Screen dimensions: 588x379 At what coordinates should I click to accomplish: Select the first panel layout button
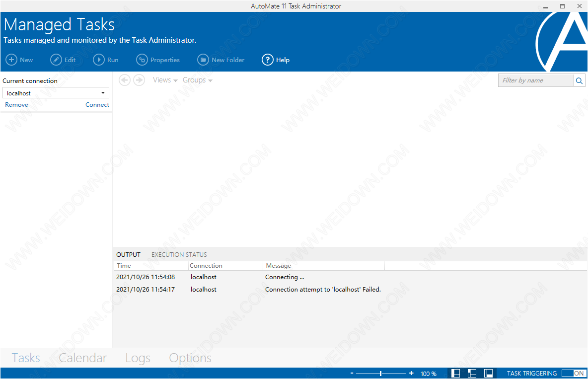click(455, 373)
